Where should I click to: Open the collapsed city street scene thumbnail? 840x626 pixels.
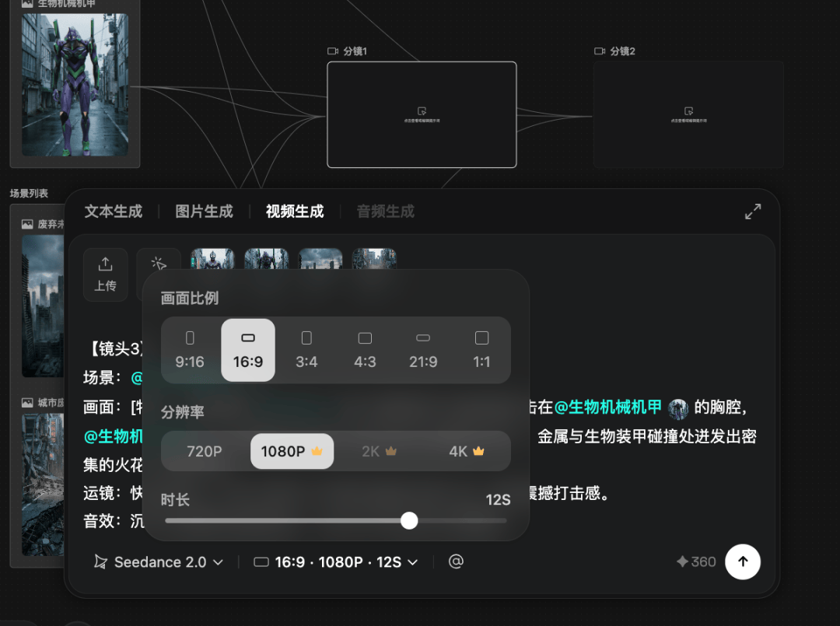[43, 484]
